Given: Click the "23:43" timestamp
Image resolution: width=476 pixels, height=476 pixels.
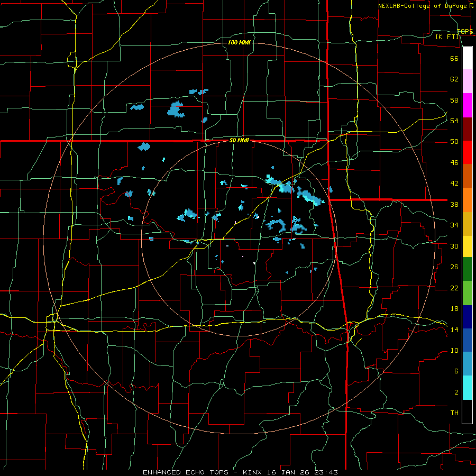Looking at the screenshot, I should coord(327,472).
